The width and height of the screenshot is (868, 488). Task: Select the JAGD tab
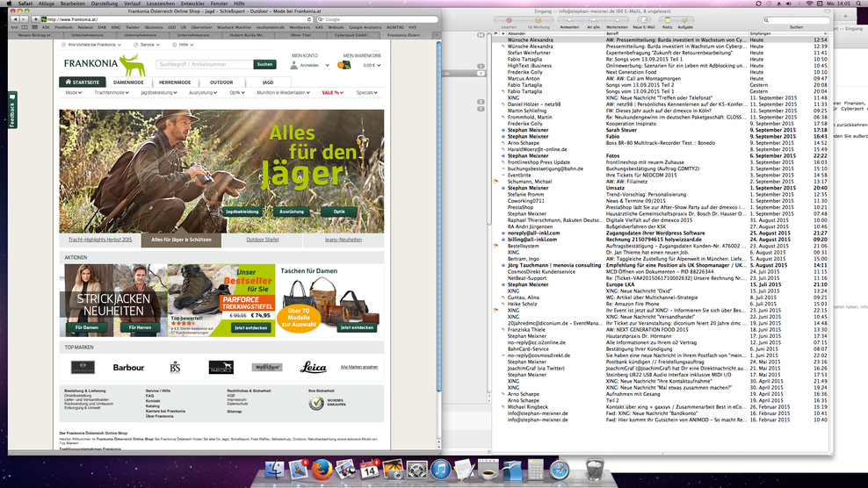tap(268, 83)
